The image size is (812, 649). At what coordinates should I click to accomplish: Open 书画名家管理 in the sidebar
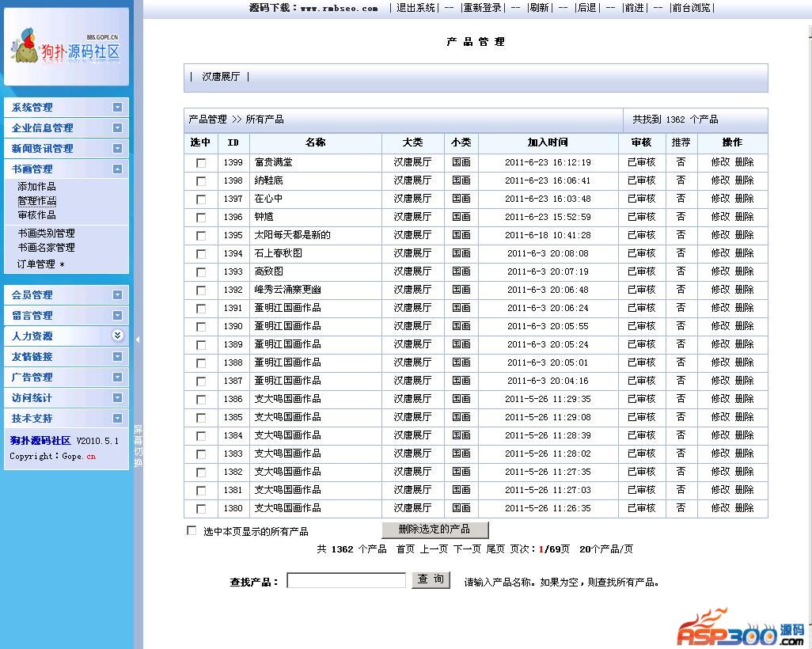tap(46, 248)
